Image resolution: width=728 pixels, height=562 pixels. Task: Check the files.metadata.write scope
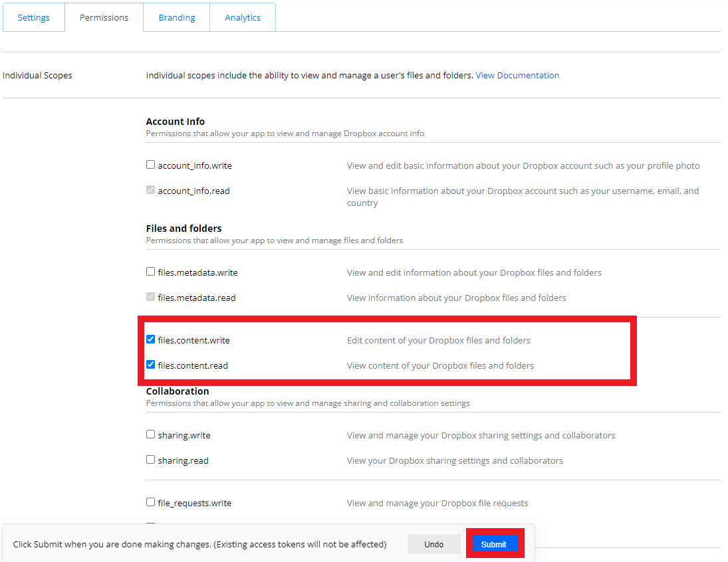150,272
